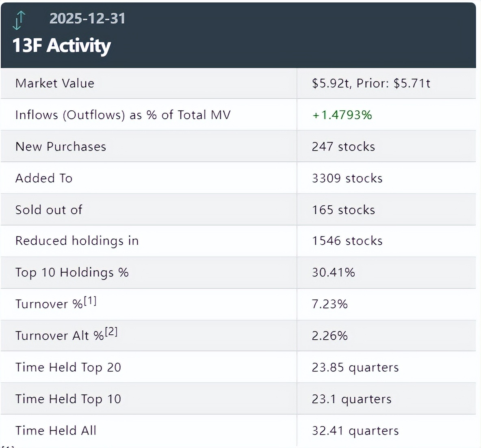Click the Time Held Top 20 label
481x448 pixels.
coord(68,367)
